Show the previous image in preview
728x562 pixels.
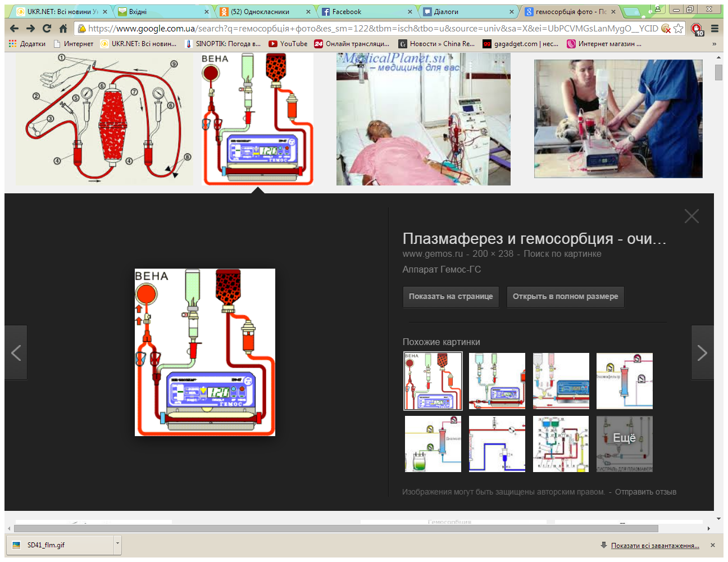pyautogui.click(x=16, y=353)
